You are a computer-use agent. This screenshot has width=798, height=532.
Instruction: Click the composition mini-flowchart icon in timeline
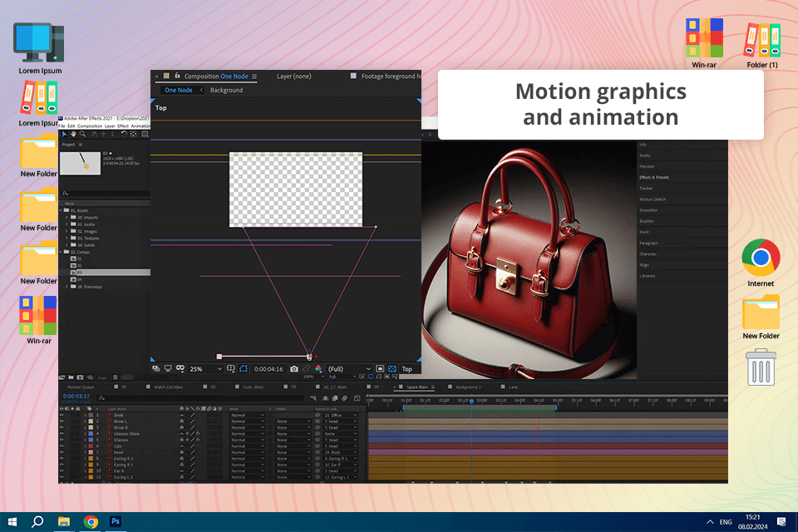pyautogui.click(x=313, y=398)
